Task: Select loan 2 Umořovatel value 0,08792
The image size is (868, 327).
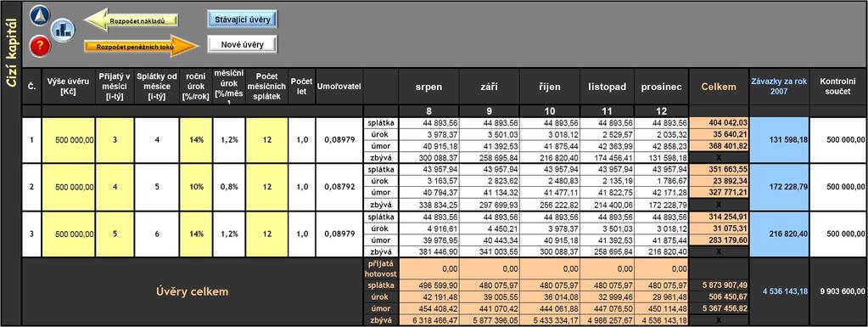Action: click(x=339, y=187)
